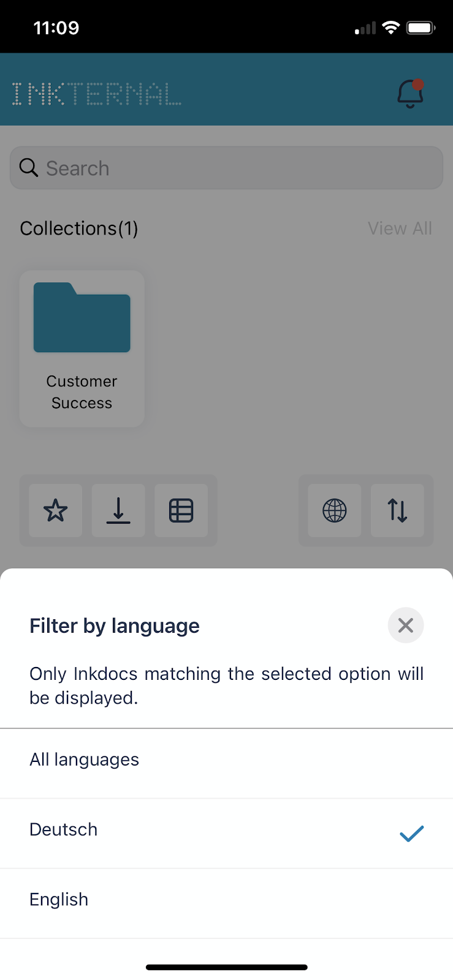This screenshot has height=980, width=453.
Task: Tap the sort arrows icon
Action: tap(397, 510)
